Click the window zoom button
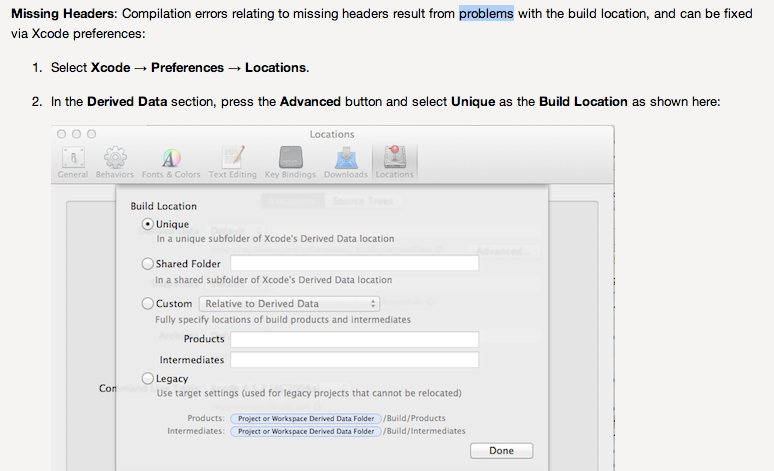 click(x=91, y=134)
